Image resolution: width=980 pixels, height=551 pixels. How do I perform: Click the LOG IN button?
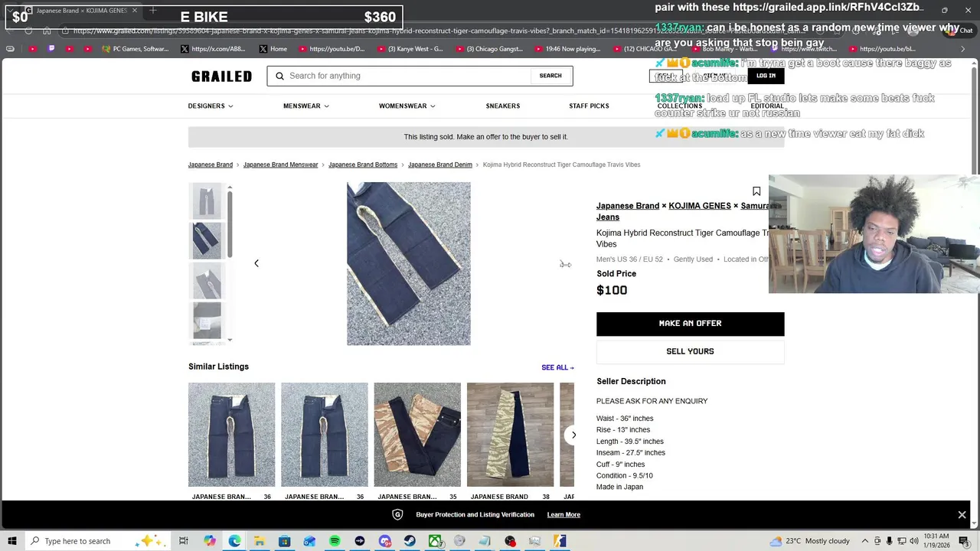(766, 76)
